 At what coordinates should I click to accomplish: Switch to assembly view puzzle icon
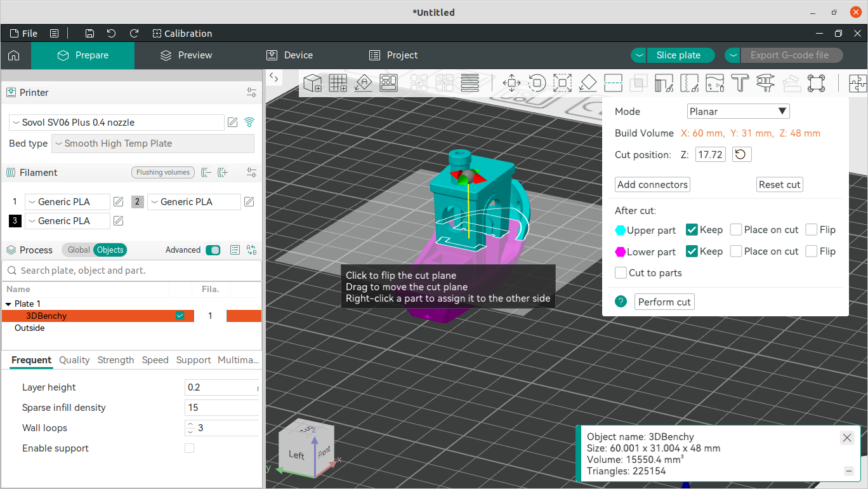858,83
